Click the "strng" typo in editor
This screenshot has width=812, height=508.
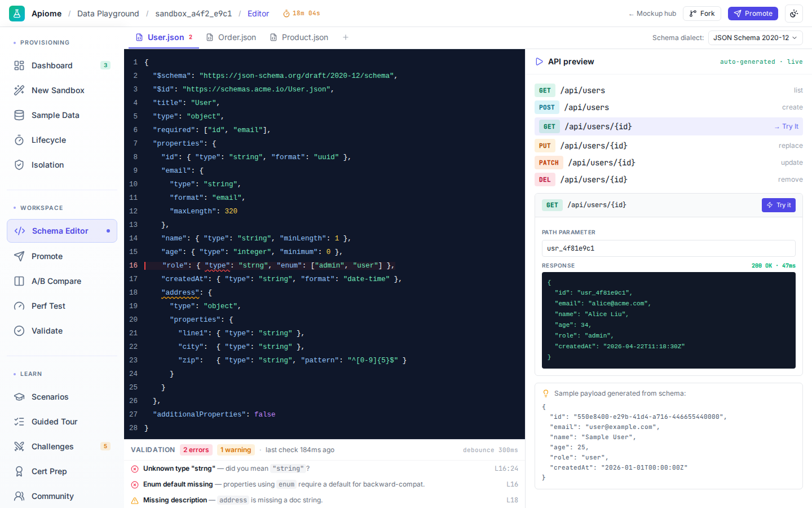[253, 265]
